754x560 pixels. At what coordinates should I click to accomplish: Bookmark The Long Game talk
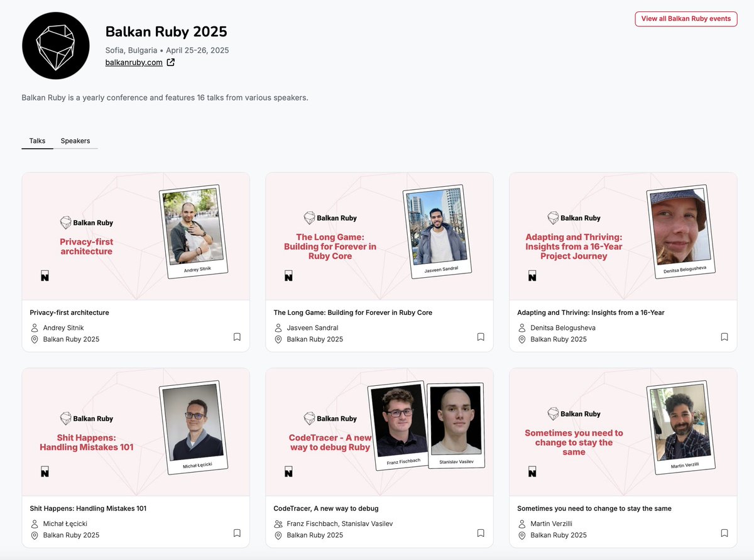pos(481,337)
